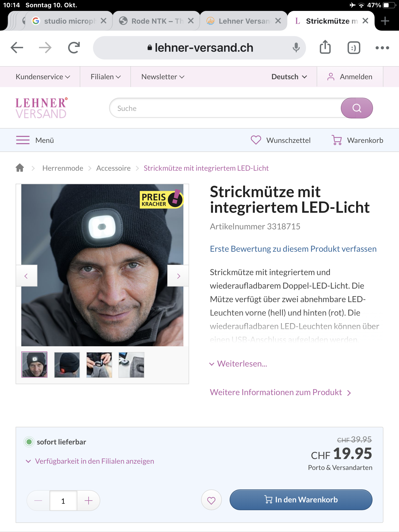Tap the microphone icon in address bar
Image resolution: width=399 pixels, height=532 pixels.
tap(296, 48)
